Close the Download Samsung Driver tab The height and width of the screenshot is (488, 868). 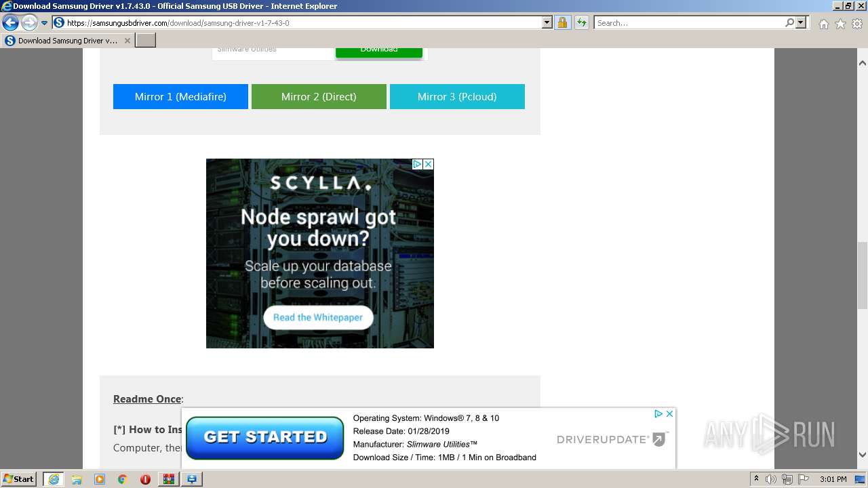click(127, 41)
